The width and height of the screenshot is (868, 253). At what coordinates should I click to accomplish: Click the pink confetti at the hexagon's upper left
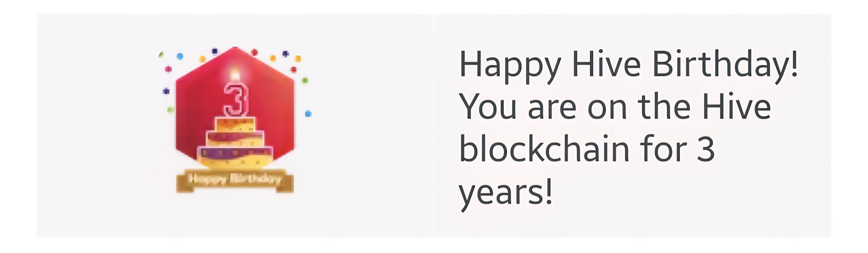pyautogui.click(x=168, y=69)
